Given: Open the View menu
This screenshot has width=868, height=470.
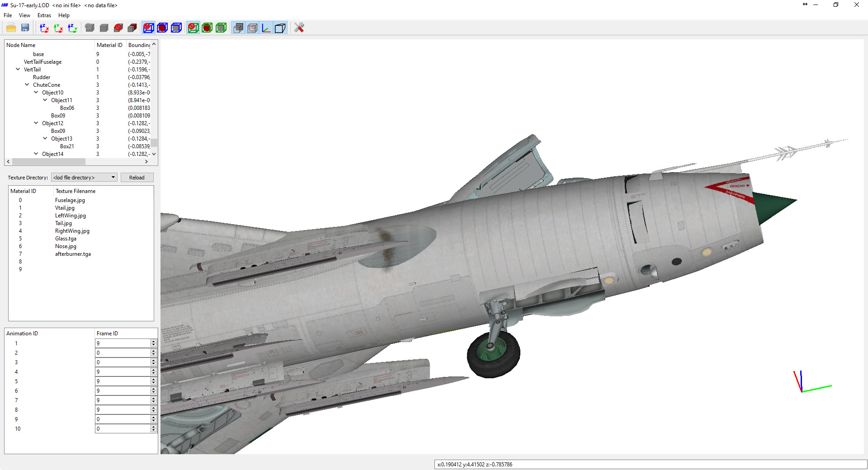Looking at the screenshot, I should [24, 15].
